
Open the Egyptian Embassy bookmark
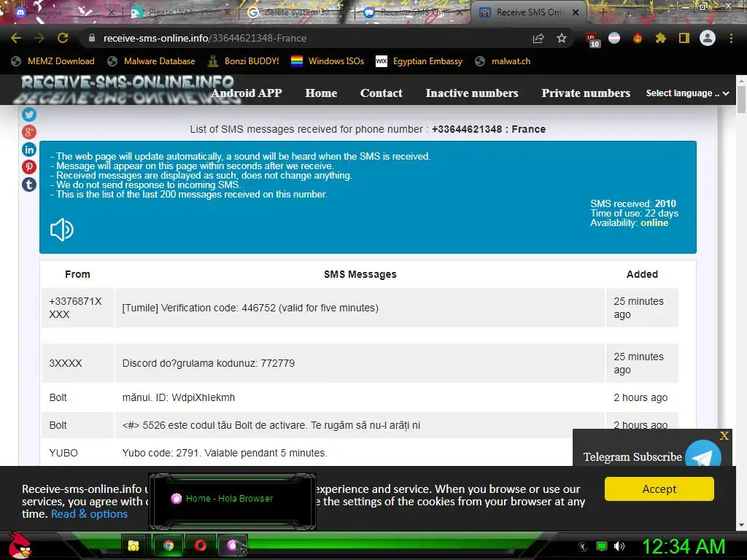coord(419,61)
